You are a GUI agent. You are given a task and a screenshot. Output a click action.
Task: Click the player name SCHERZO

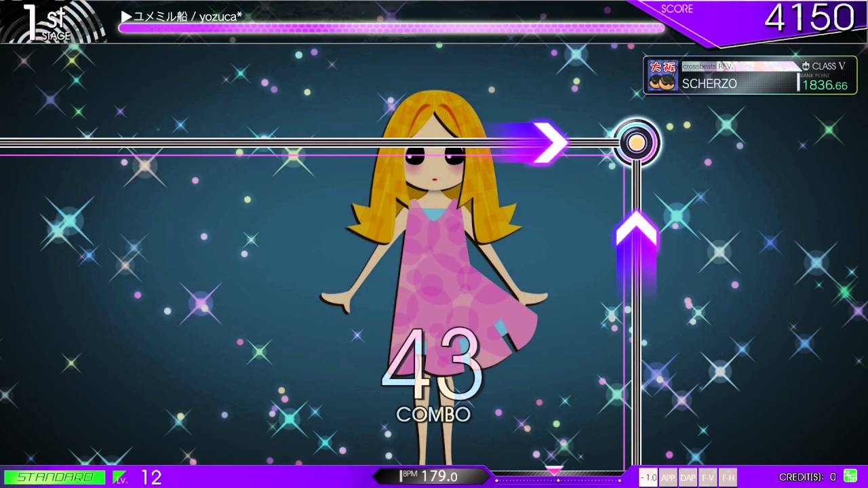709,84
